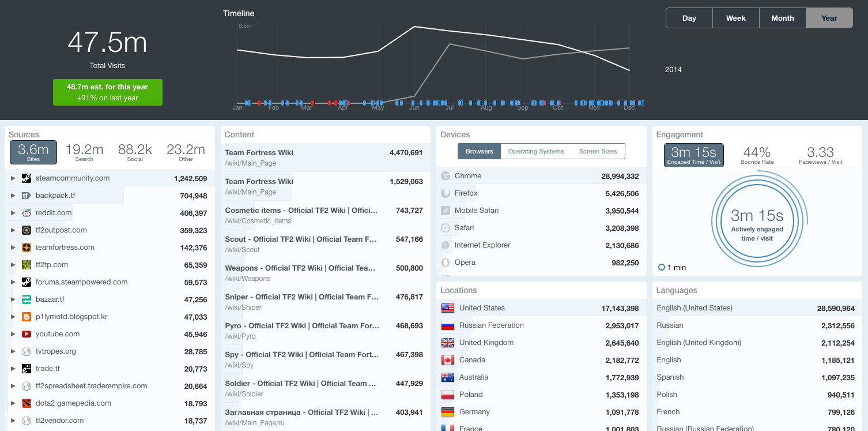Expand the teamfortress.com source row
The image size is (868, 431).
click(x=13, y=248)
